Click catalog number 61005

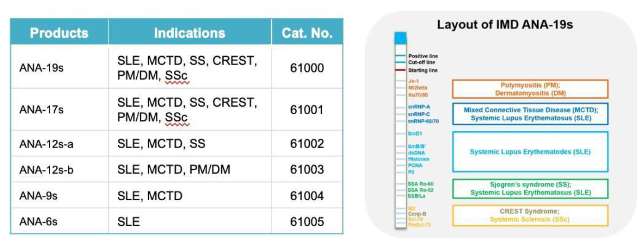(x=307, y=222)
